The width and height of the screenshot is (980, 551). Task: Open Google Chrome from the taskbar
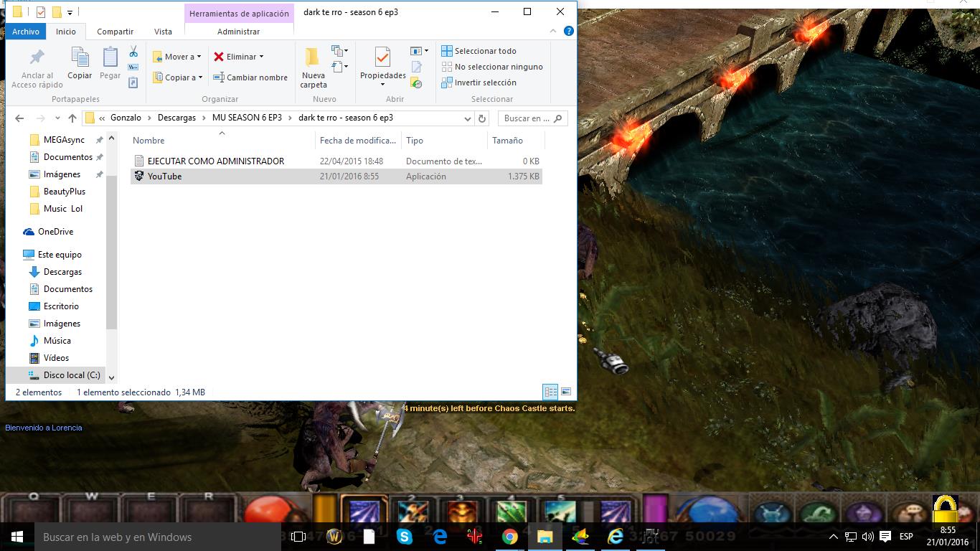point(510,537)
